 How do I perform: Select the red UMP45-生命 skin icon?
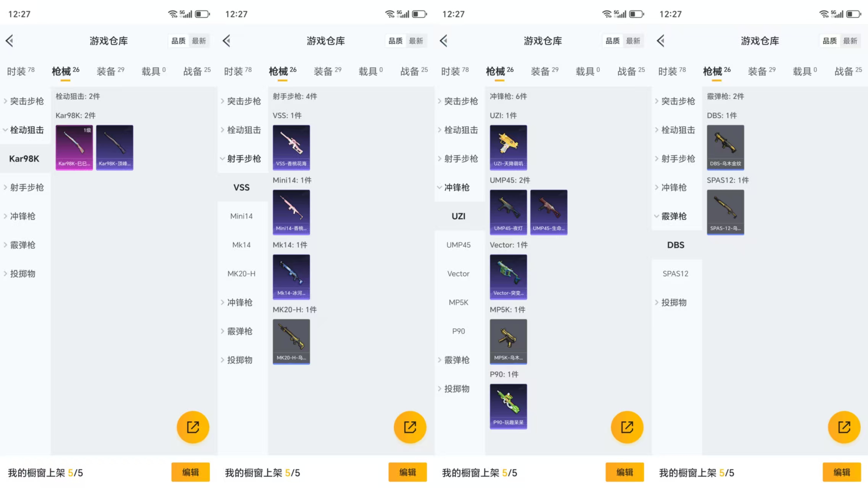click(x=549, y=212)
